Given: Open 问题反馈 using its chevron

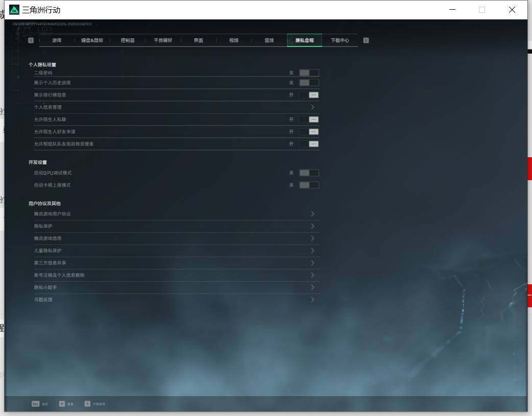Looking at the screenshot, I should click(x=312, y=299).
